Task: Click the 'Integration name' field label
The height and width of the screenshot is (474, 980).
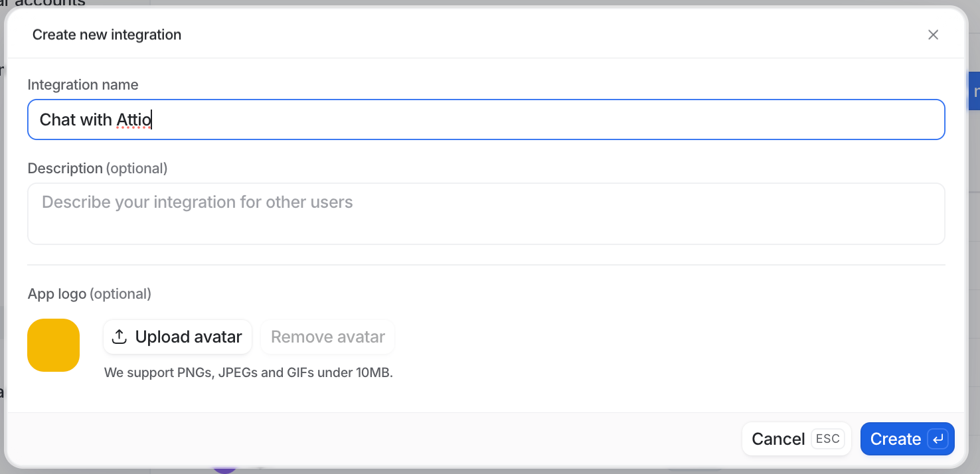Action: click(x=82, y=84)
